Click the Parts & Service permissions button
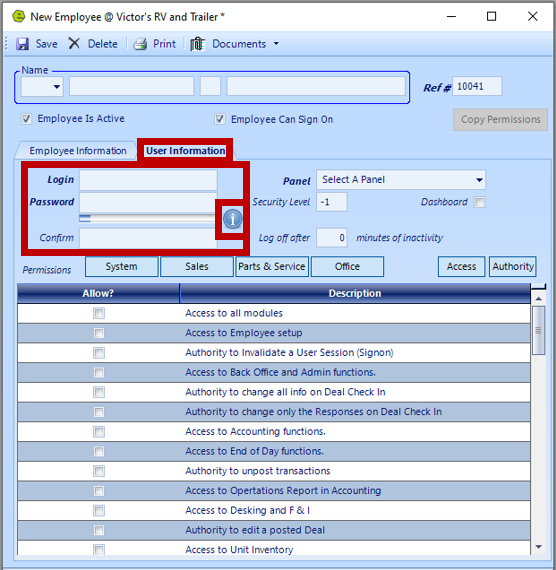556x570 pixels. [x=272, y=266]
